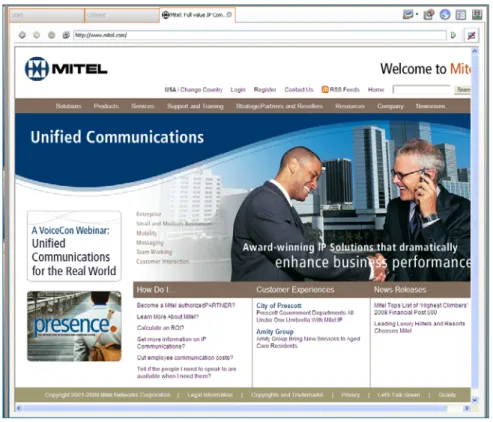Image resolution: width=493 pixels, height=422 pixels.
Task: Open the USA / Change Country link
Action: pos(193,90)
